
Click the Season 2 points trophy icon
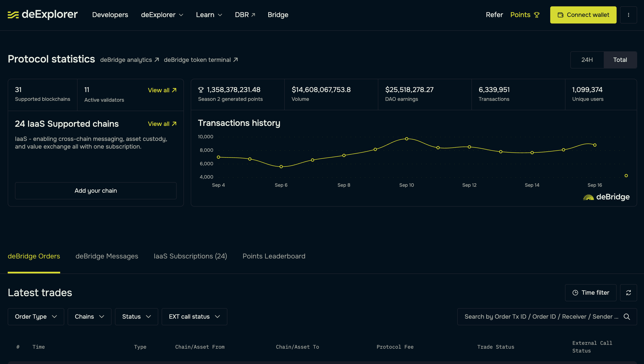(201, 90)
